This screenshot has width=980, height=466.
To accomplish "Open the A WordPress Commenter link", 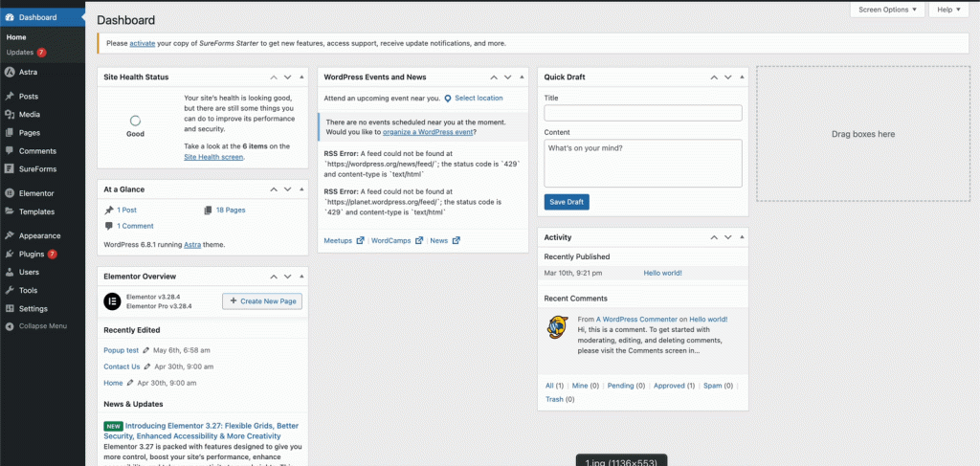I will tap(636, 320).
